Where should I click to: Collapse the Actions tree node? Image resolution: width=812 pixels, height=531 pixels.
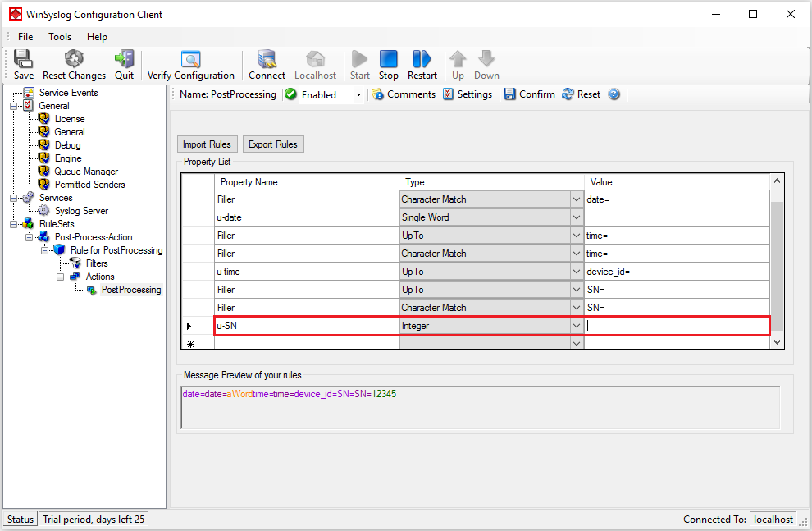coord(60,277)
